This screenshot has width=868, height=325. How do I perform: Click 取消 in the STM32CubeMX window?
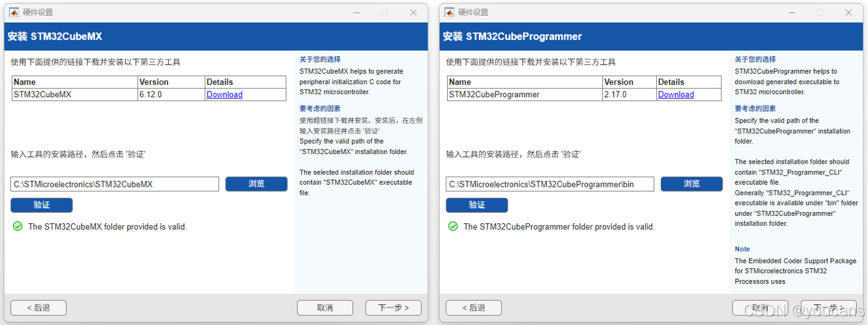pos(325,307)
